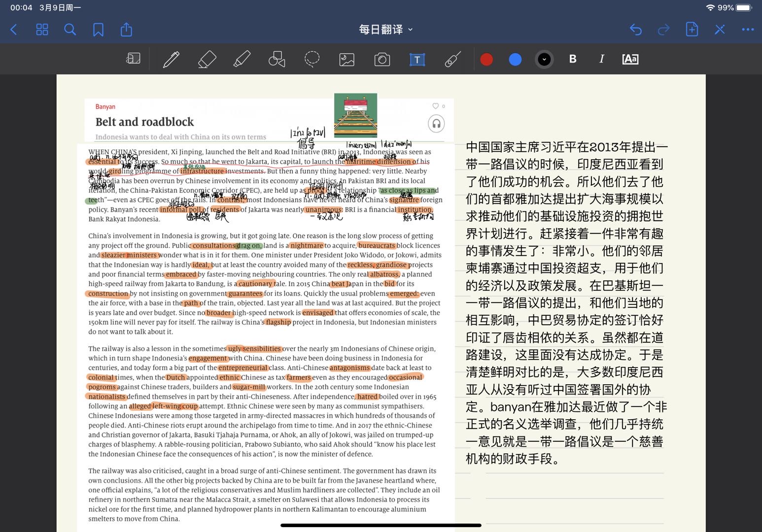Tap the red 'Banyan' section label
762x532 pixels.
[105, 106]
